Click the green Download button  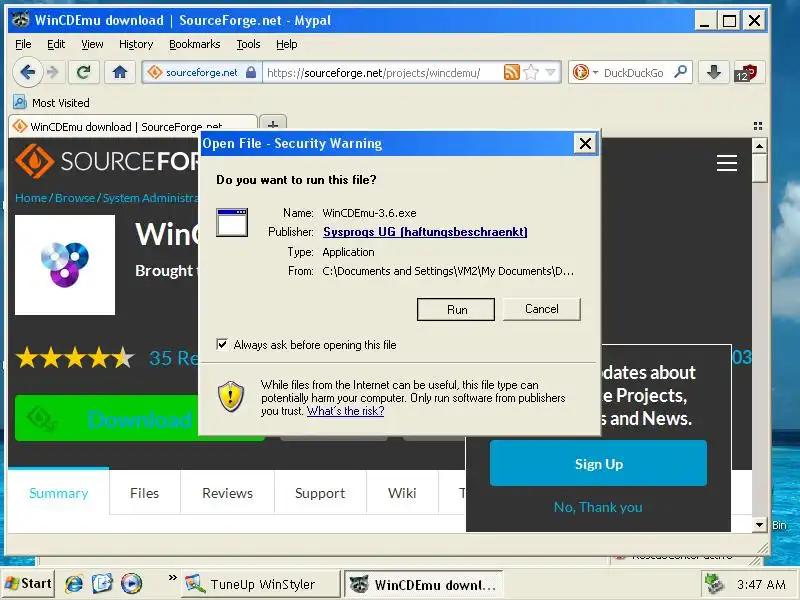coord(107,418)
